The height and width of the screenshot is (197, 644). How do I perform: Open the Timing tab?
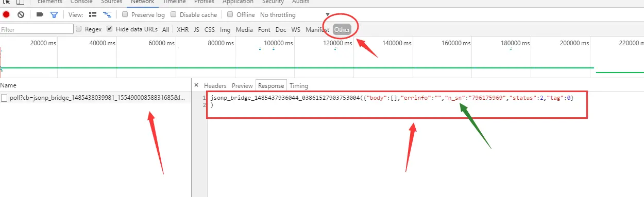299,86
